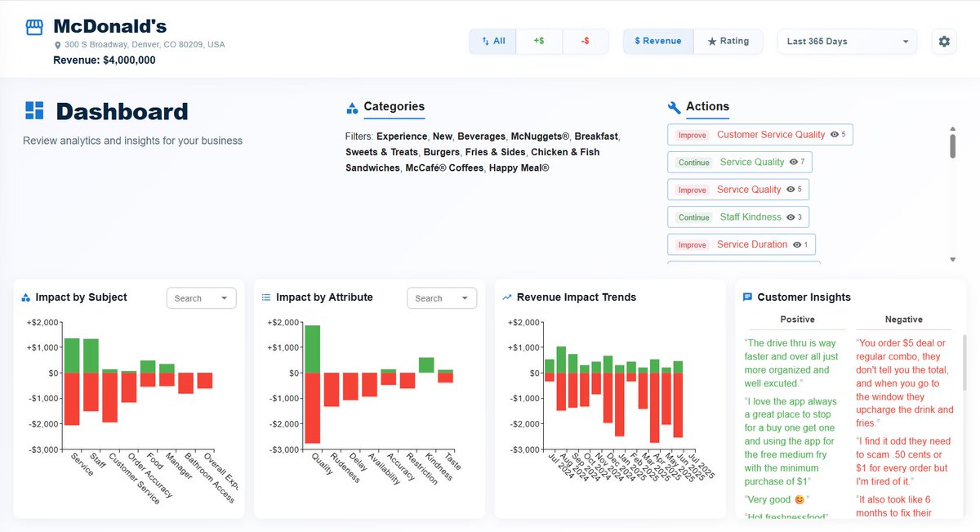
Task: Switch view to $ Revenue
Action: coord(658,42)
